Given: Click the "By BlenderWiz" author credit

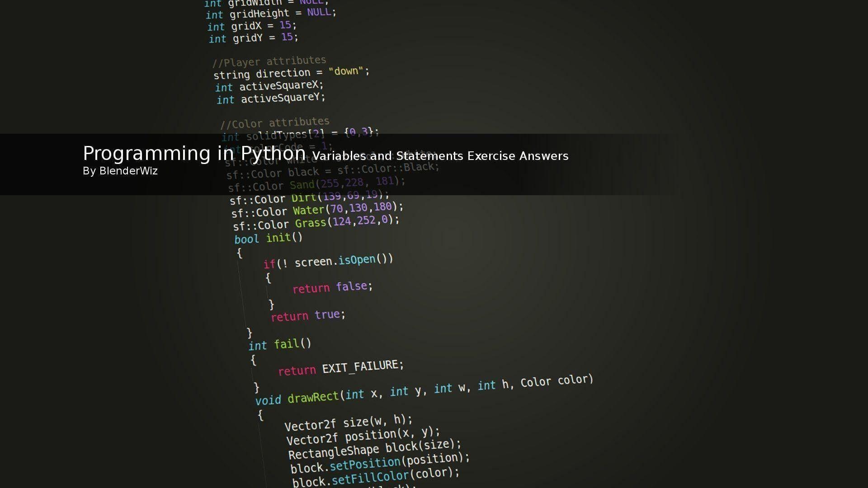Looking at the screenshot, I should [x=120, y=171].
